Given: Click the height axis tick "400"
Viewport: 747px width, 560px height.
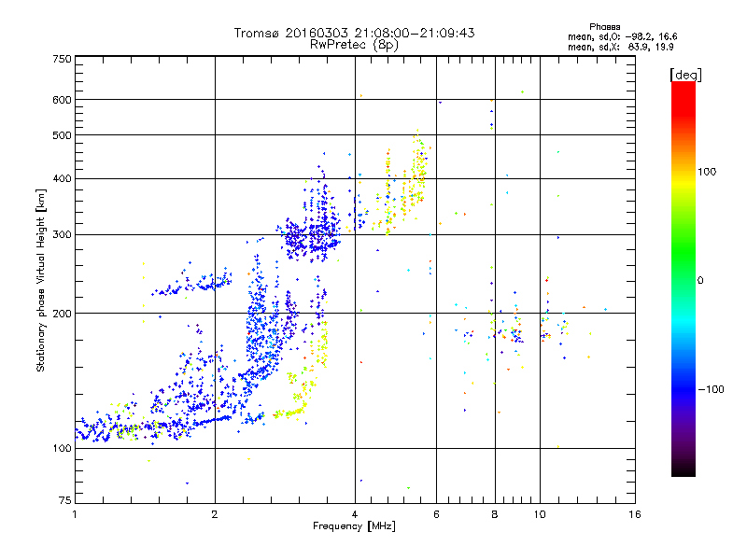Looking at the screenshot, I should point(62,179).
